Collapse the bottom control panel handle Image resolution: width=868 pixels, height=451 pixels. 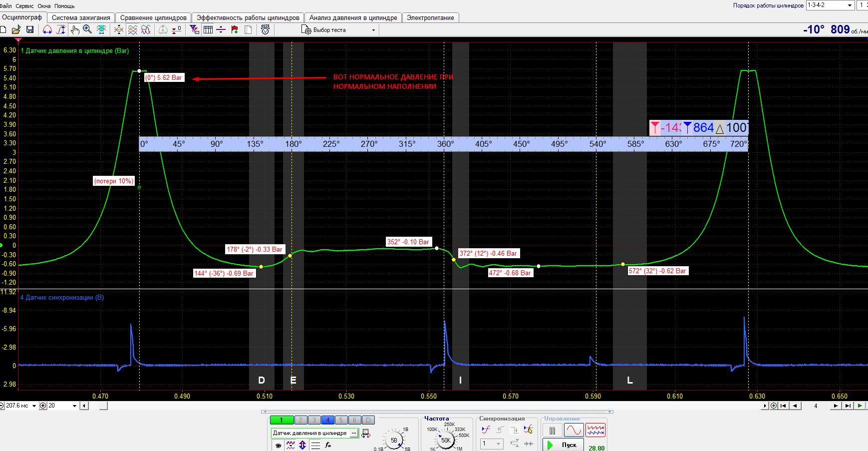click(437, 412)
